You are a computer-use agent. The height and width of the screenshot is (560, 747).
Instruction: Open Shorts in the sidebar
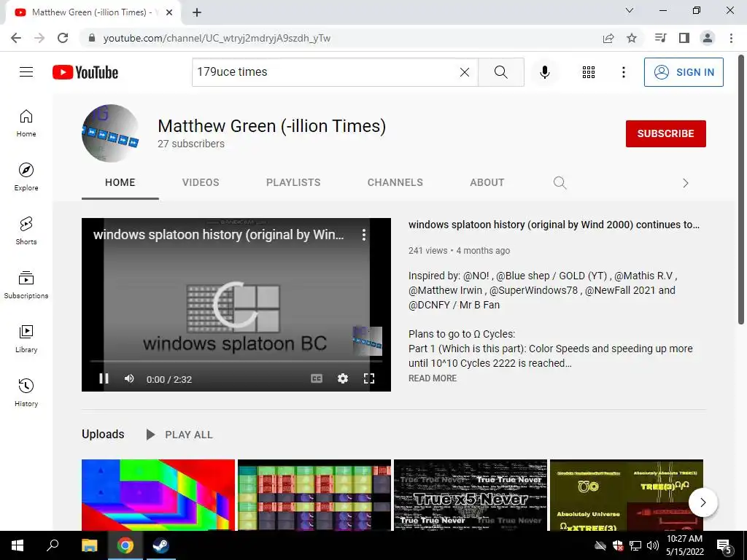26,231
